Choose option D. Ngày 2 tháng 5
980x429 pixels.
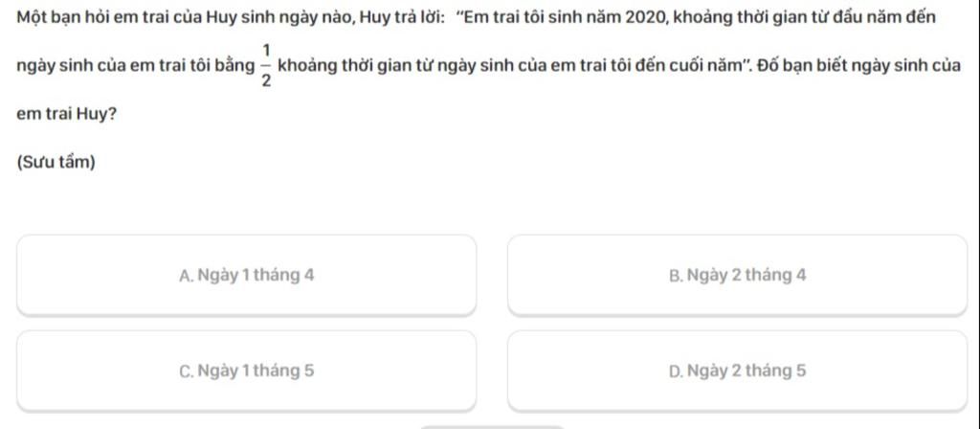[738, 372]
